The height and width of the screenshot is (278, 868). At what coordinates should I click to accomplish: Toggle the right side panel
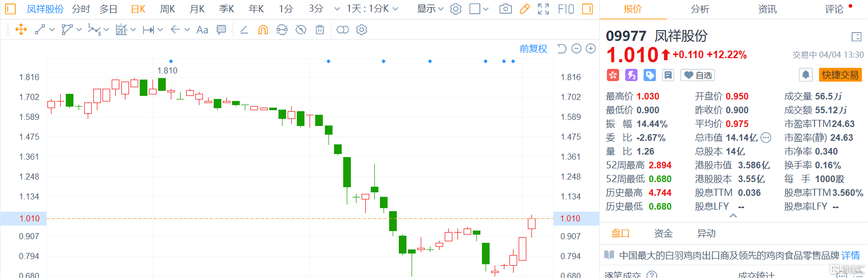(588, 9)
